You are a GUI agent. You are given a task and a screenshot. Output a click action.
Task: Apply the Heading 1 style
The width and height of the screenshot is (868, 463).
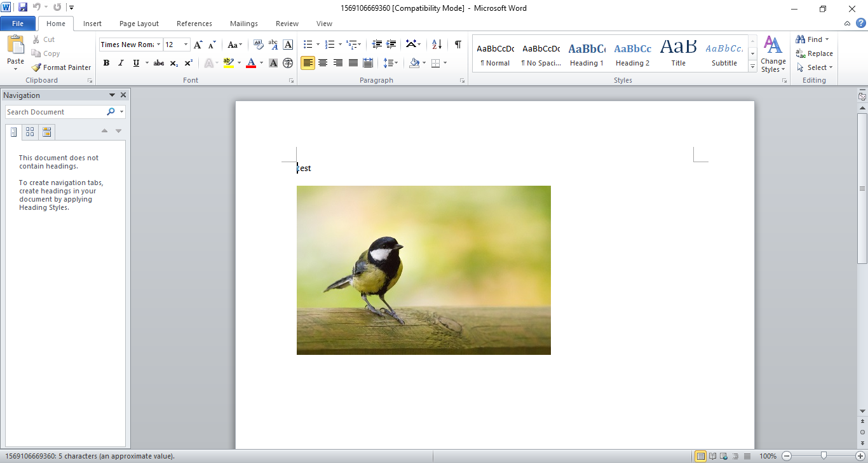pos(586,53)
